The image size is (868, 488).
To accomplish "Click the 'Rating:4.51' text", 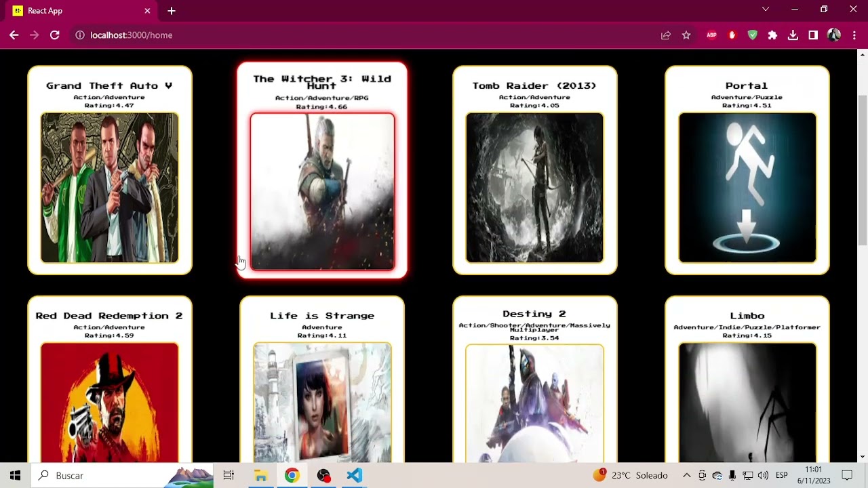I will [x=747, y=106].
